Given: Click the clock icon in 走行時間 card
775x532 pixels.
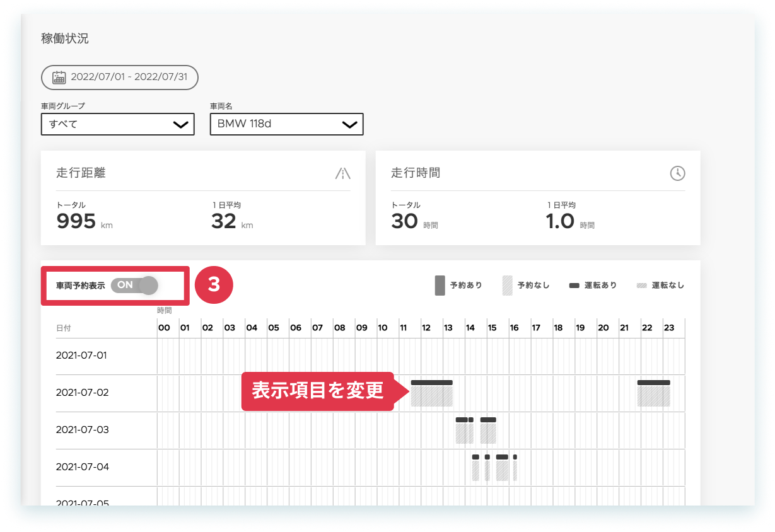Looking at the screenshot, I should point(677,173).
